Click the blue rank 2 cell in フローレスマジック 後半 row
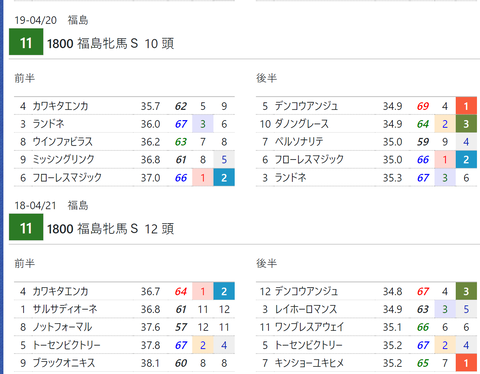Screen dimensions: 480x374 tap(466, 160)
